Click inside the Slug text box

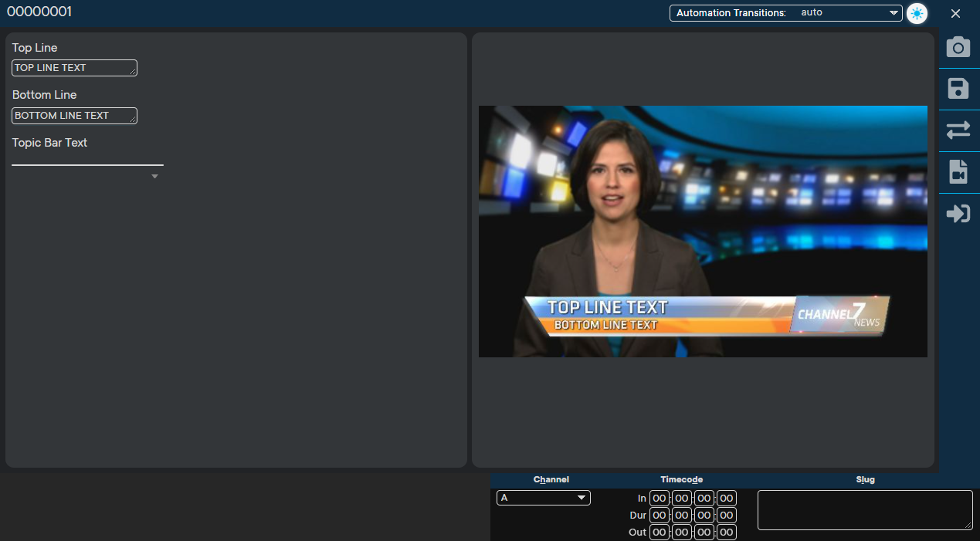pos(865,510)
